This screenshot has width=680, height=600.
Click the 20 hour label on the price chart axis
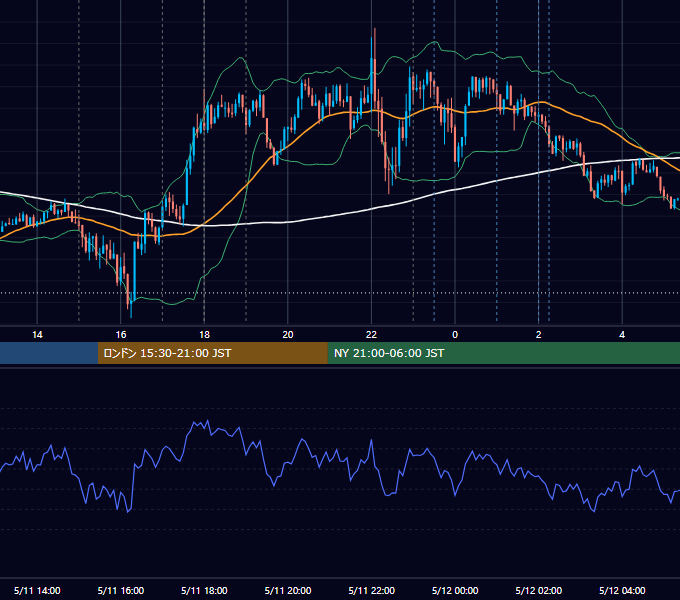(x=288, y=335)
